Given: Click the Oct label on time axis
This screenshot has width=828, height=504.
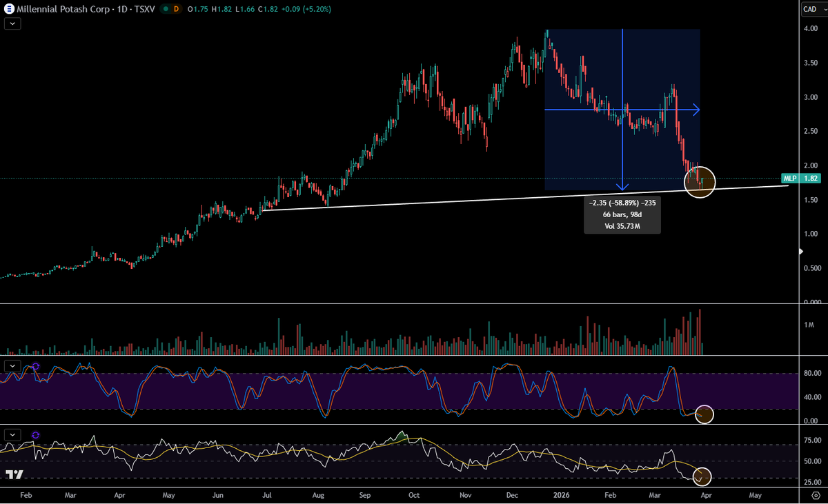Looking at the screenshot, I should 414,495.
